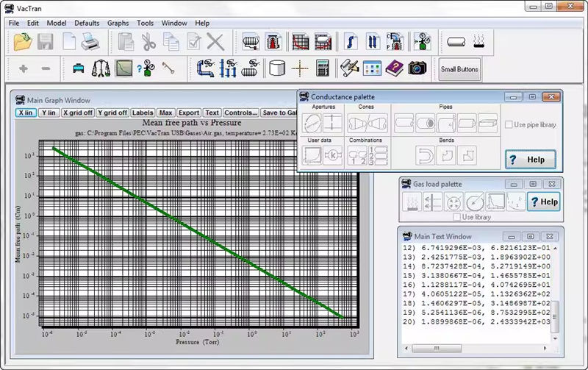Enable the Use library checkbox
Screen dimensions: 588x370
pos(456,217)
